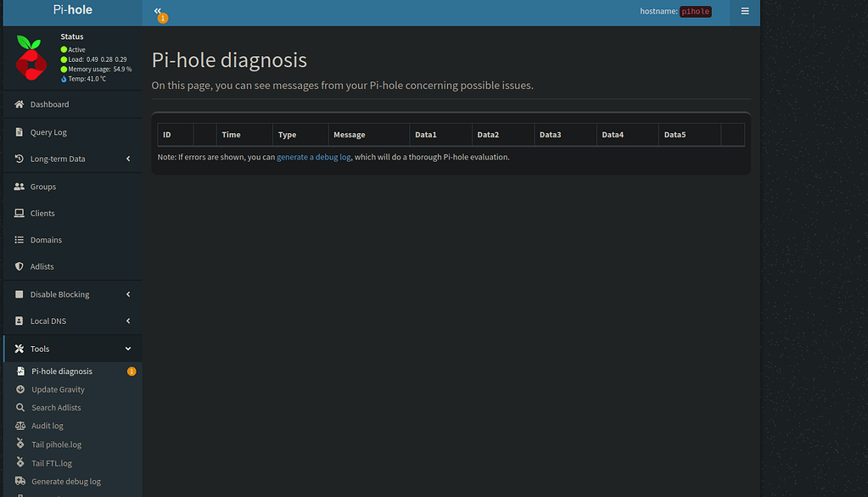Click the Groups people icon
The height and width of the screenshot is (497, 868).
[x=20, y=187]
